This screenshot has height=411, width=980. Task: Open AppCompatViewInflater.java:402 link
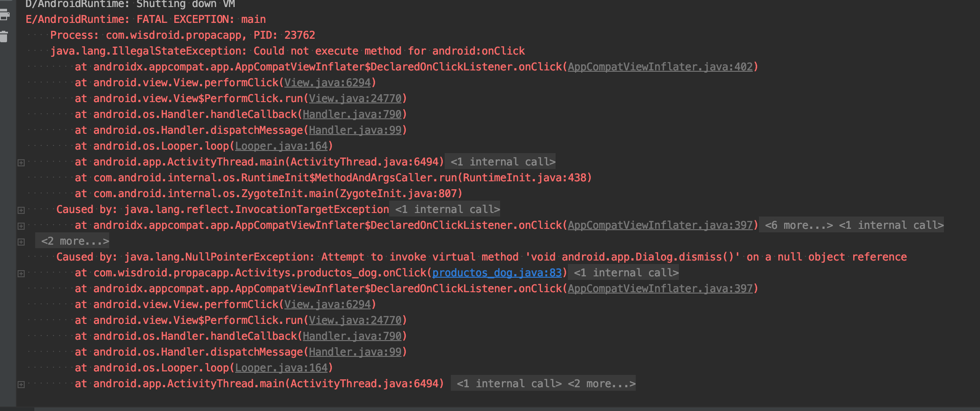coord(660,67)
